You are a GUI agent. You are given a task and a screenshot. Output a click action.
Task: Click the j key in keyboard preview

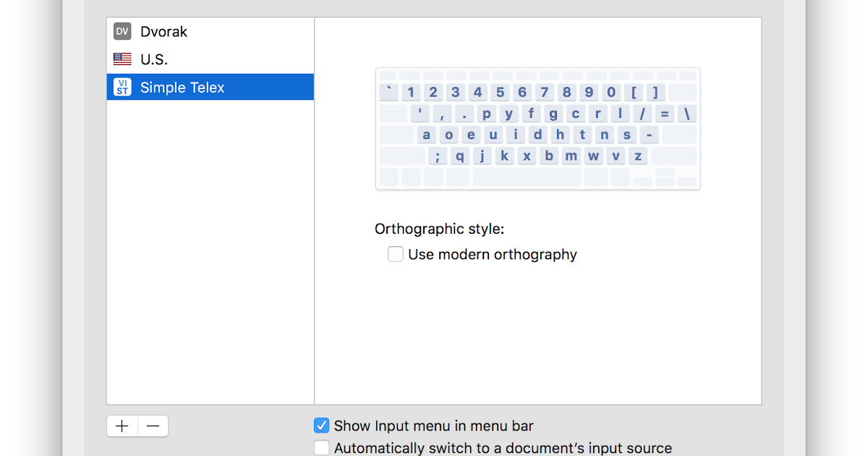482,156
